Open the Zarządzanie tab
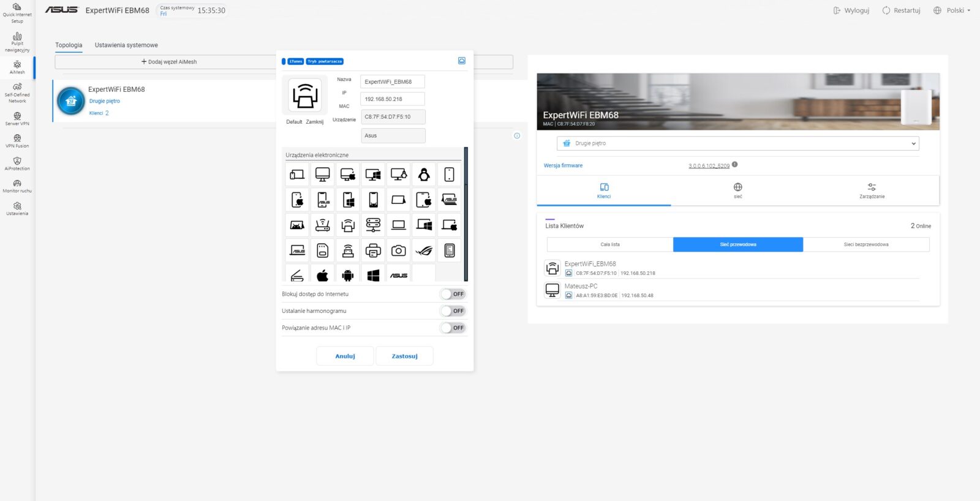This screenshot has width=980, height=501. click(872, 190)
